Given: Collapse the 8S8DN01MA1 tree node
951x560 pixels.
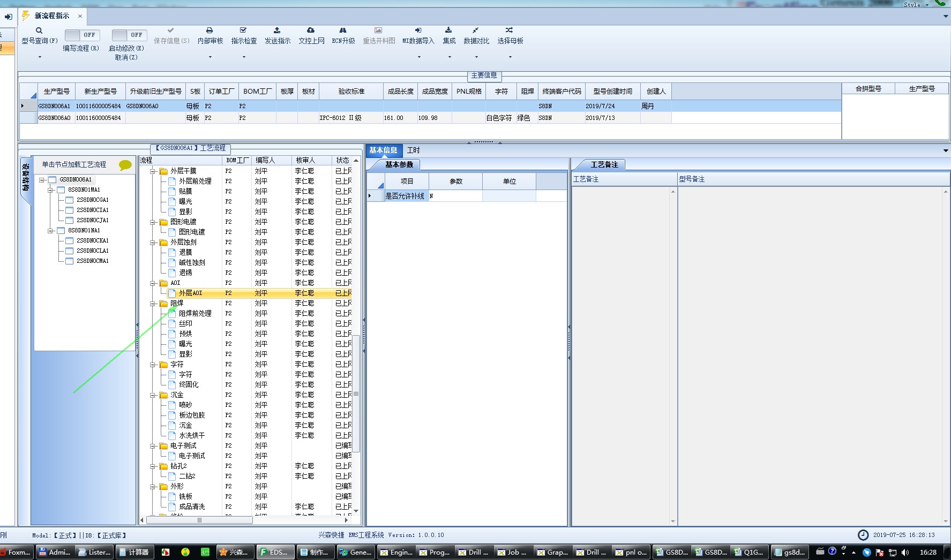Looking at the screenshot, I should 50,190.
